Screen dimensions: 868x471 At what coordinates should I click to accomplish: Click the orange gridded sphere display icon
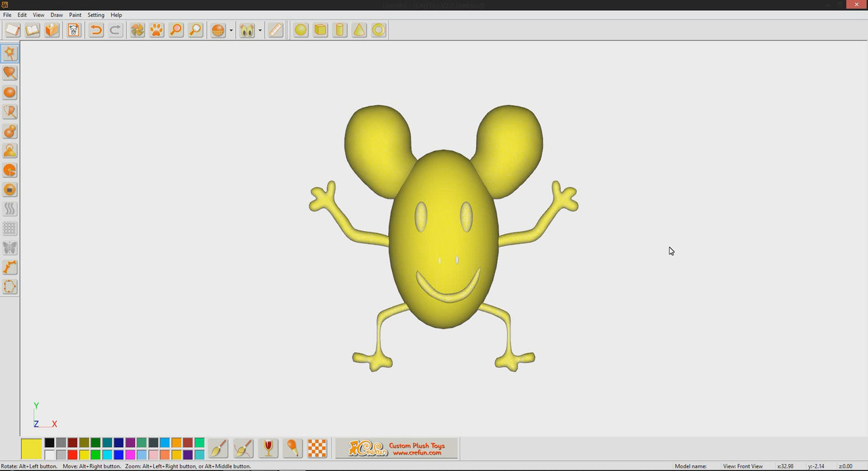pos(218,30)
